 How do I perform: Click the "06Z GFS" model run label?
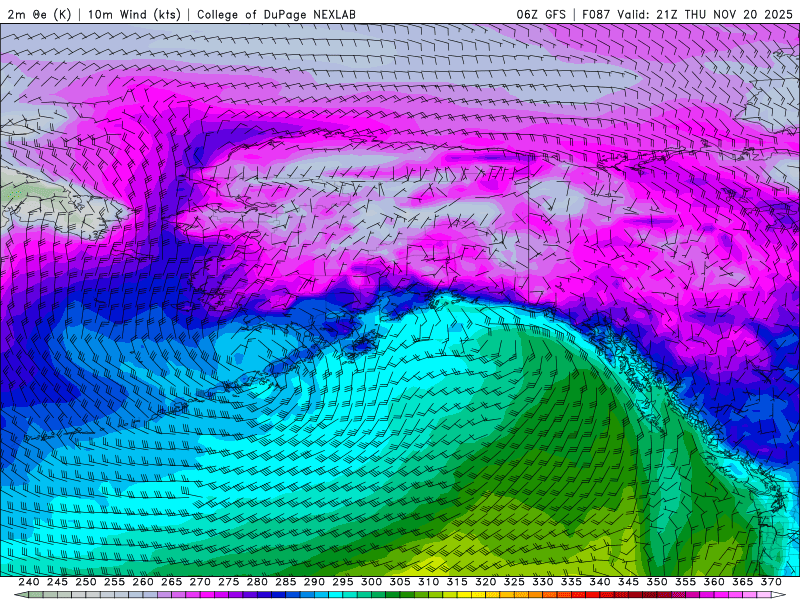(541, 14)
